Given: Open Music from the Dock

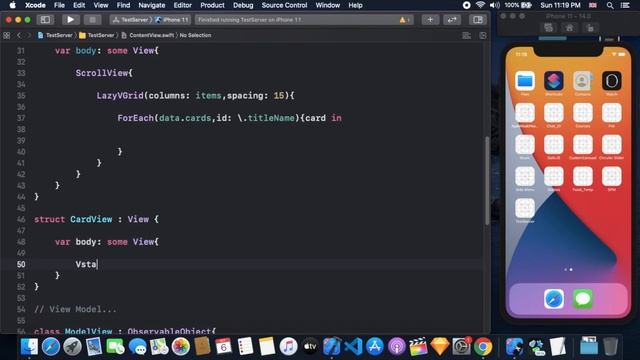Looking at the screenshot, I should 288,347.
